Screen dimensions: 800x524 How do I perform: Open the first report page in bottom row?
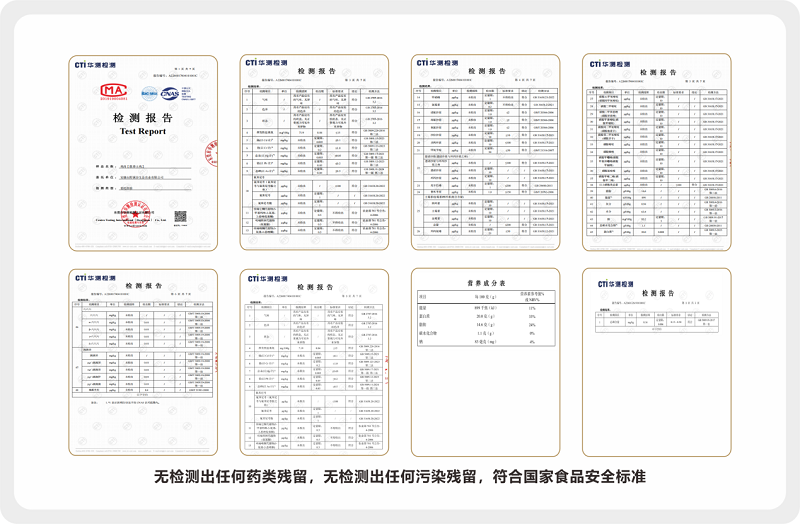[143, 363]
